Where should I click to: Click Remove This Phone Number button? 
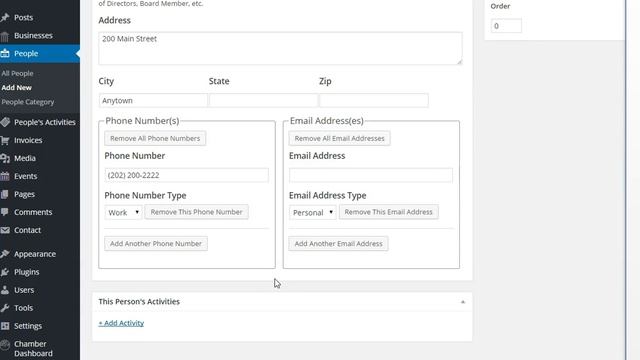click(196, 212)
